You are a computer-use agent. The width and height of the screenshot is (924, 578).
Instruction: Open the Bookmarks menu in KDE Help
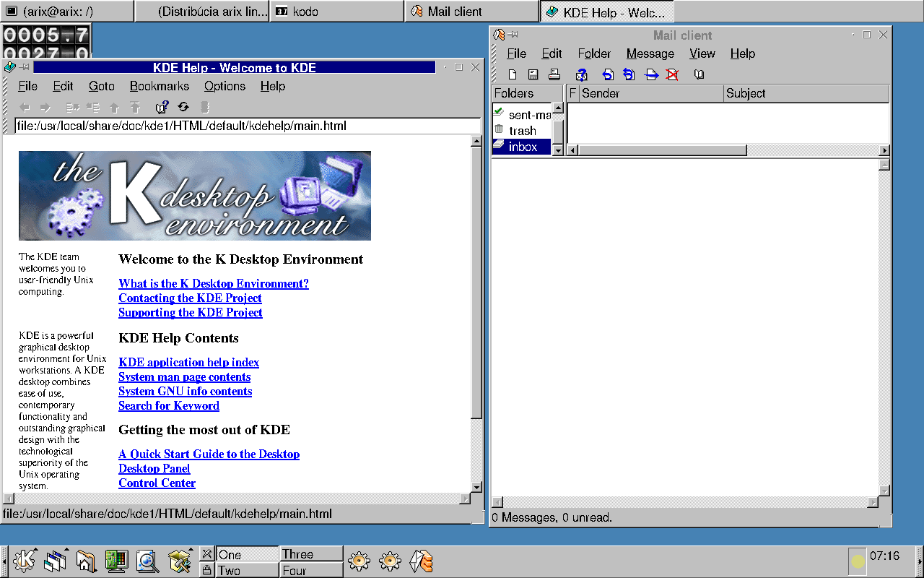[x=160, y=86]
